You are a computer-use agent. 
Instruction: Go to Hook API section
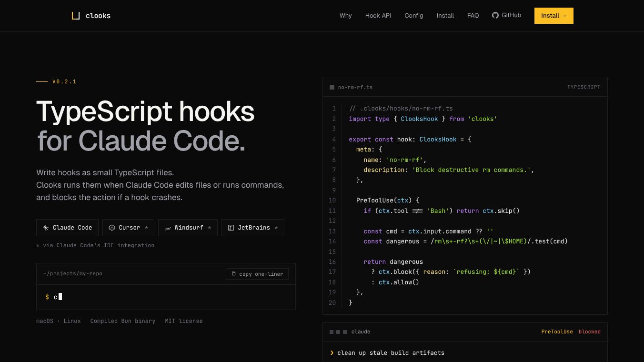pos(378,16)
